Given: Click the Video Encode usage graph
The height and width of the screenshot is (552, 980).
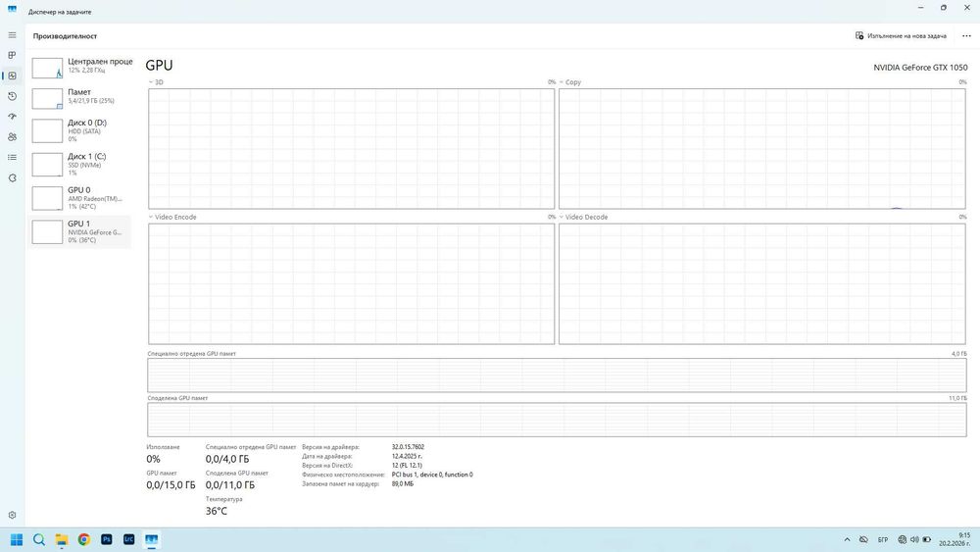Looking at the screenshot, I should pyautogui.click(x=351, y=283).
